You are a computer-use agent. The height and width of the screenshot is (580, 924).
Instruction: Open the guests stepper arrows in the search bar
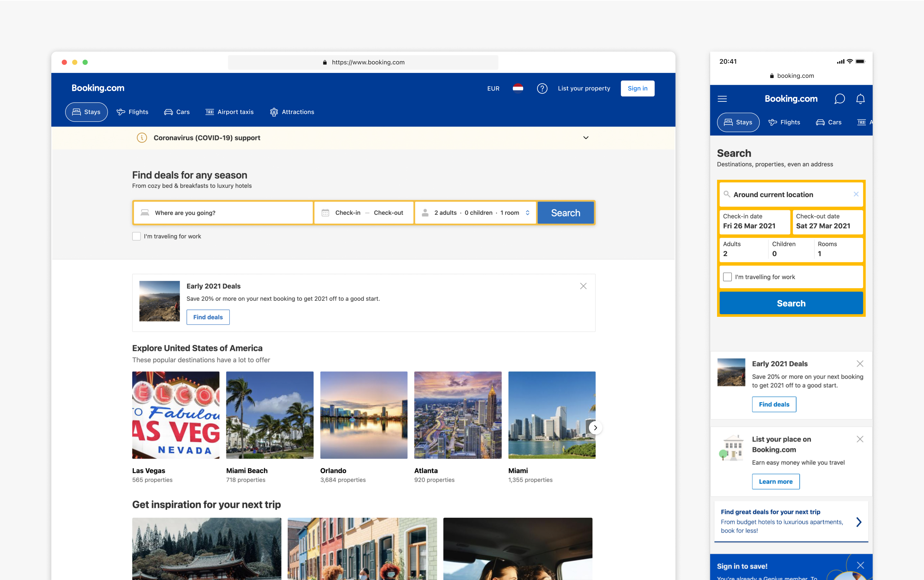pyautogui.click(x=527, y=212)
